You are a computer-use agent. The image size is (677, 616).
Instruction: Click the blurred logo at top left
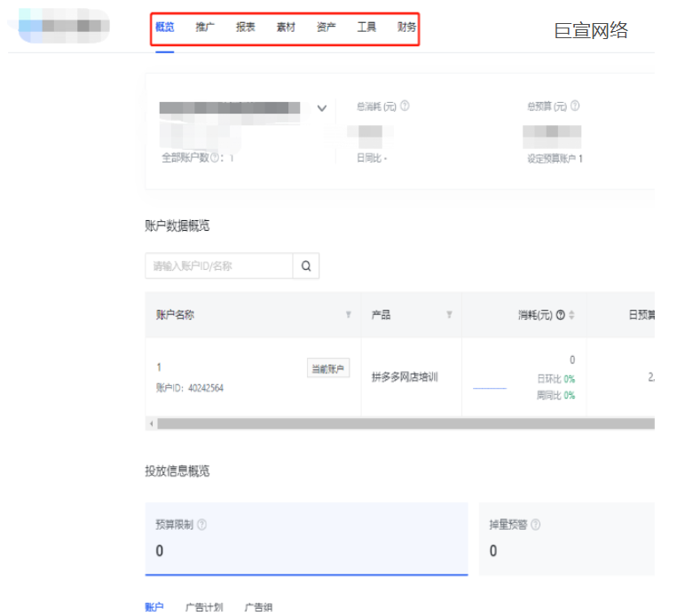pos(64,26)
